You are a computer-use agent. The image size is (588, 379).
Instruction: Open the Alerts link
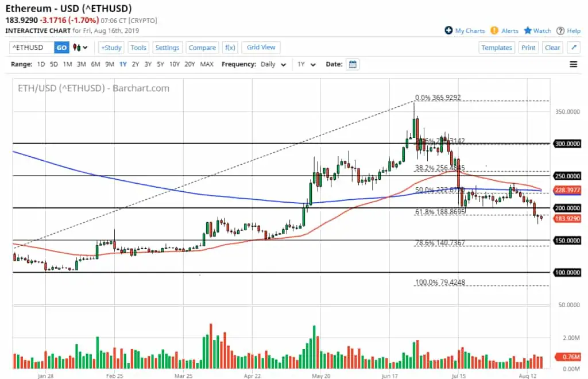[x=510, y=31]
